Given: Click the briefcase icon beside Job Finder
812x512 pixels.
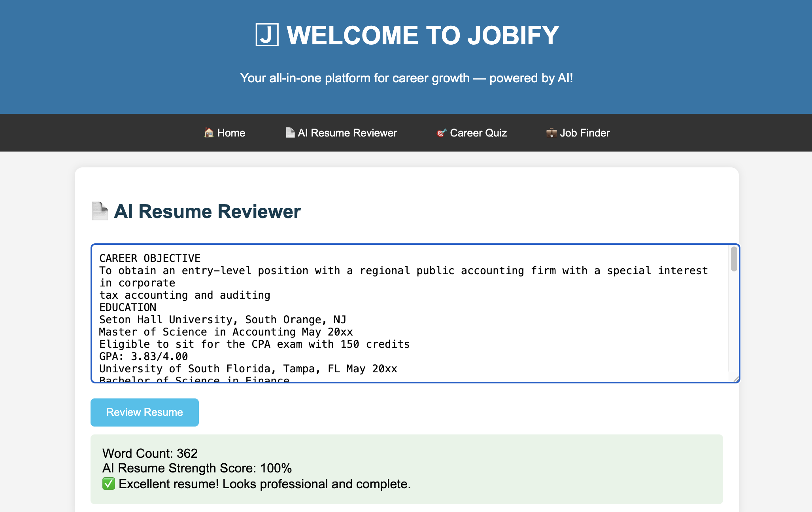Looking at the screenshot, I should tap(551, 133).
